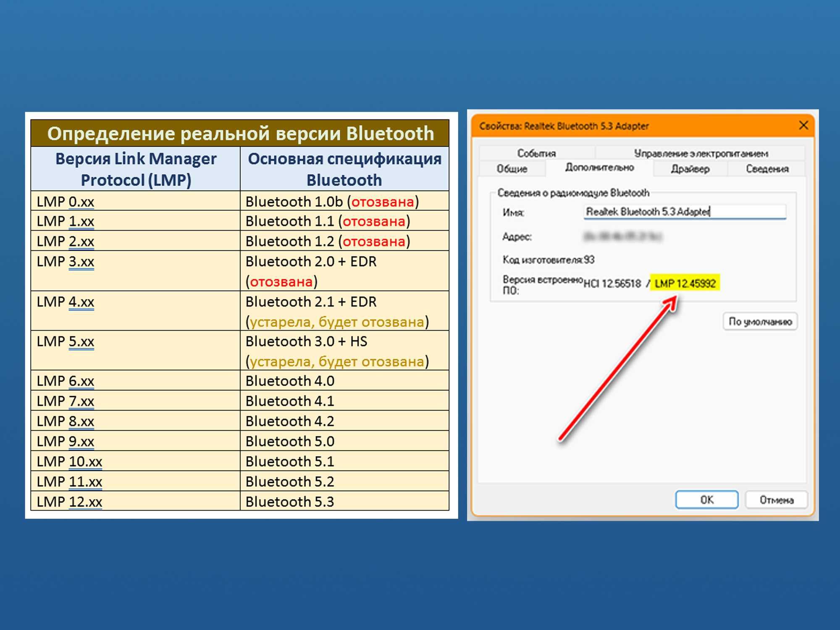Open the Управление электропитанием tab
Viewport: 840px width, 630px height.
pyautogui.click(x=701, y=153)
